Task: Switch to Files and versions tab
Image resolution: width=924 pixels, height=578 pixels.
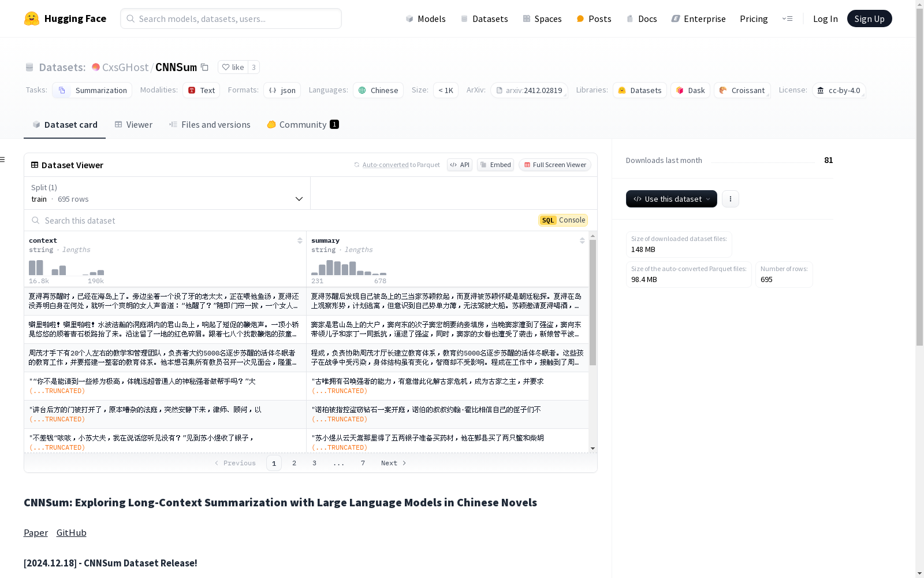Action: coord(210,124)
